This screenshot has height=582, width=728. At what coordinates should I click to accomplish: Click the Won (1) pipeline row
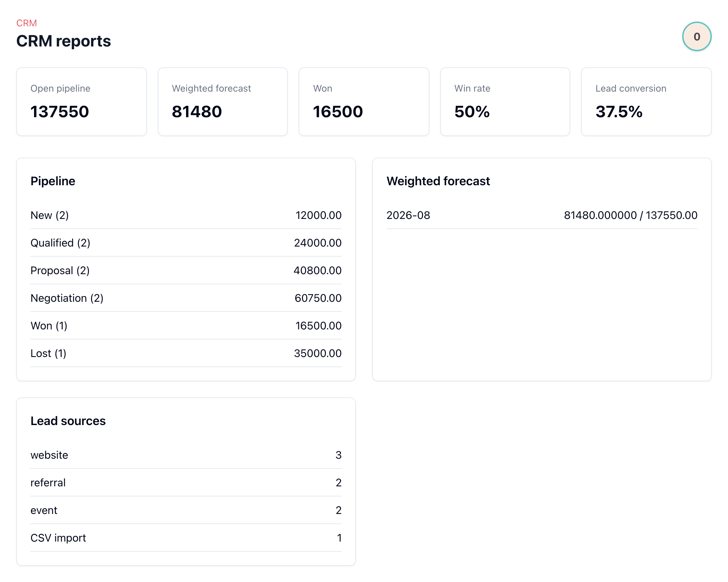(186, 326)
